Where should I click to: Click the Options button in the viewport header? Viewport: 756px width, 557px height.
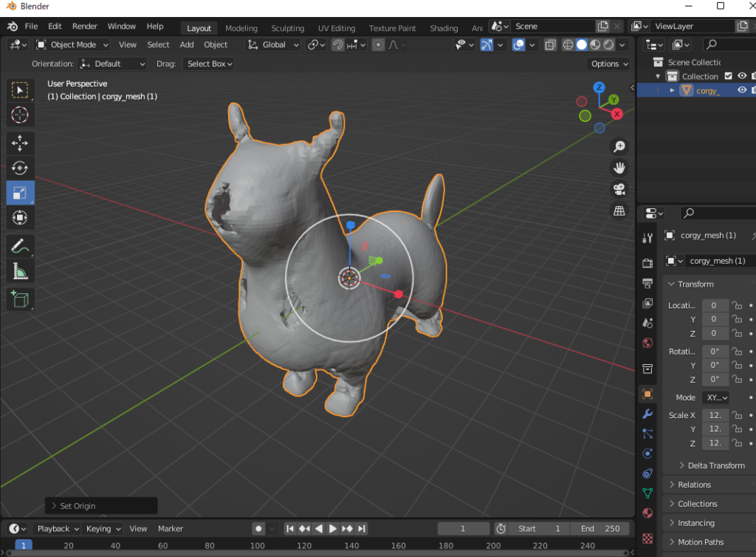coord(608,64)
